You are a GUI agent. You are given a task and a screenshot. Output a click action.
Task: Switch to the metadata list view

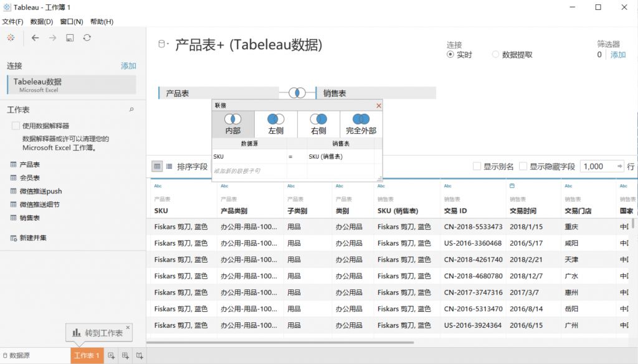click(169, 166)
